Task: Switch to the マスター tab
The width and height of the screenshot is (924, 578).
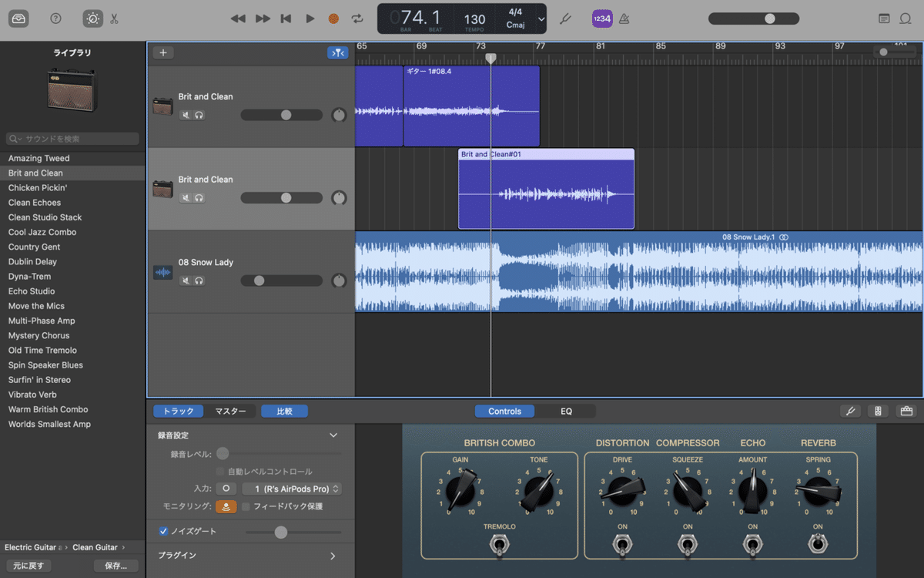Action: click(x=230, y=412)
